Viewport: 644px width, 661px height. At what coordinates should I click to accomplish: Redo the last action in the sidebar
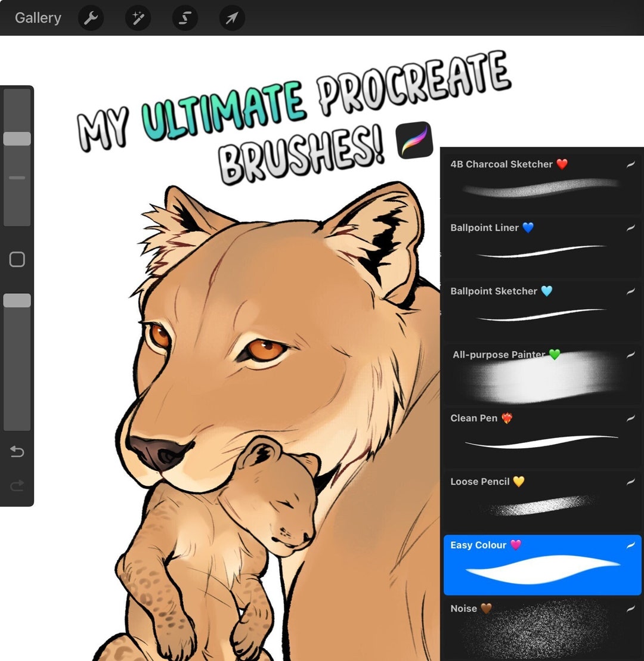(x=17, y=486)
